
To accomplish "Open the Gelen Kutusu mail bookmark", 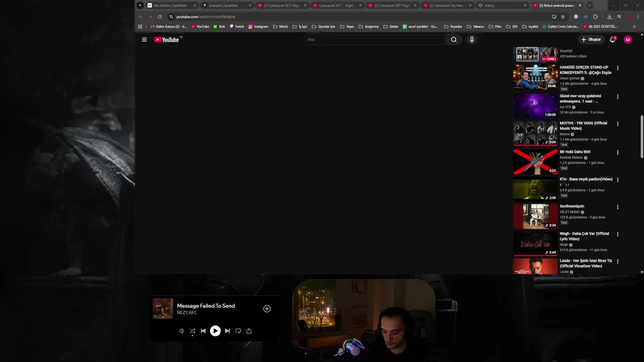I will (169, 27).
